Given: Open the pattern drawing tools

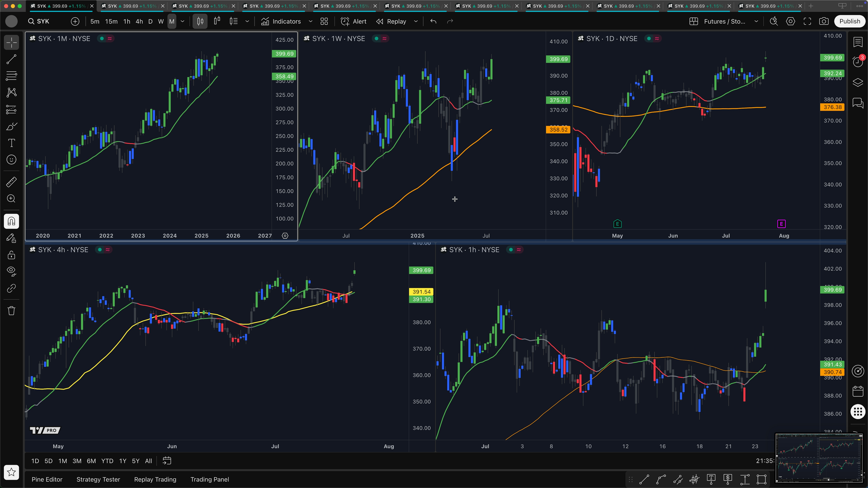Looking at the screenshot, I should 12,93.
